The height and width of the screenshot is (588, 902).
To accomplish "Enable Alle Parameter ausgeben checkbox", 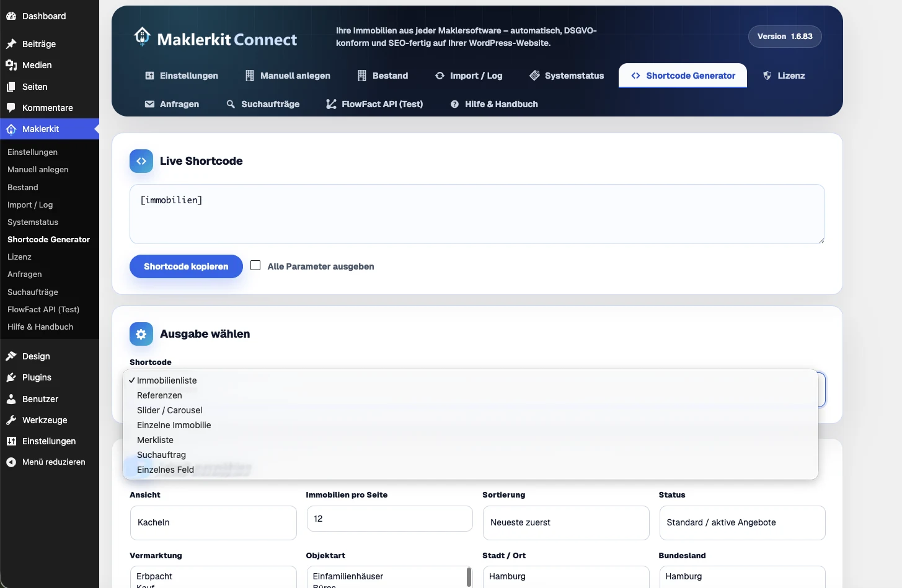I will (255, 265).
